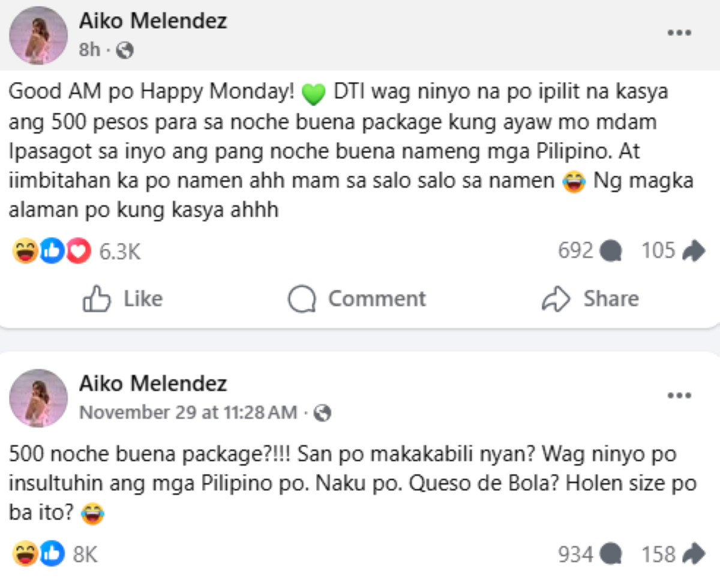Viewport: 720px width, 588px height.
Task: Click the Like button on the first post
Action: tap(123, 299)
